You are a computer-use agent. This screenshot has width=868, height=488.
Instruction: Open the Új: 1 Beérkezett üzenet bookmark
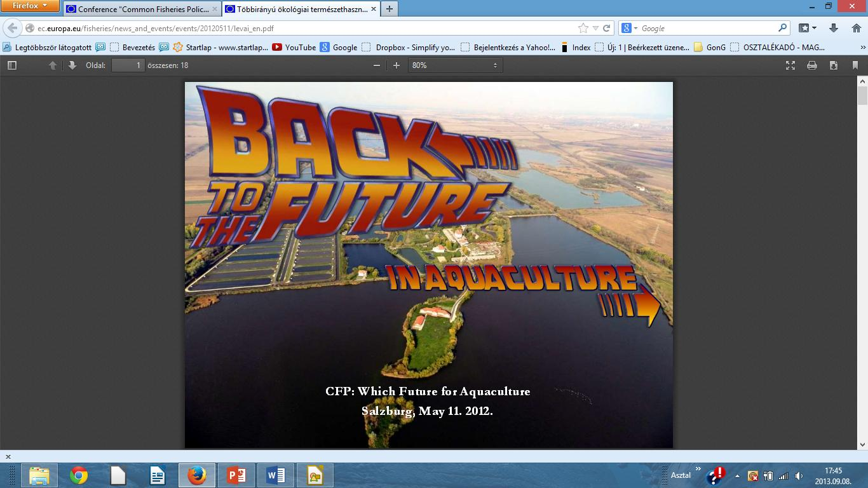(642, 47)
